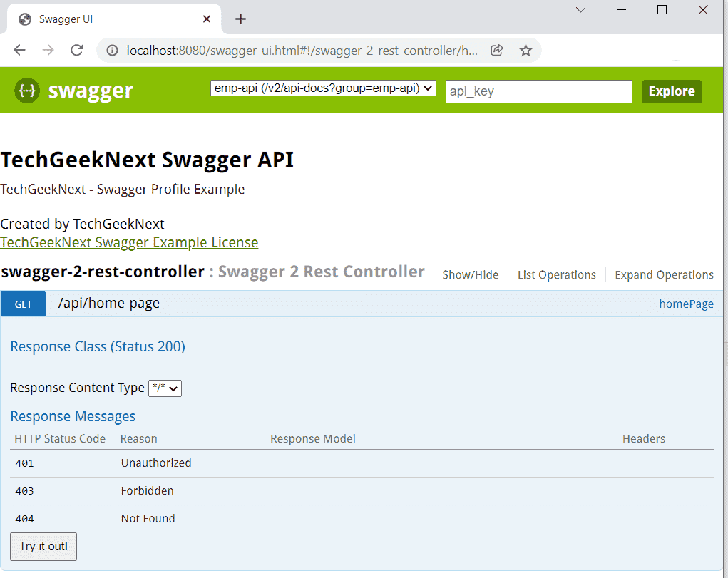The image size is (728, 578).
Task: Click the 'swagger' wordmark text
Action: 91,91
